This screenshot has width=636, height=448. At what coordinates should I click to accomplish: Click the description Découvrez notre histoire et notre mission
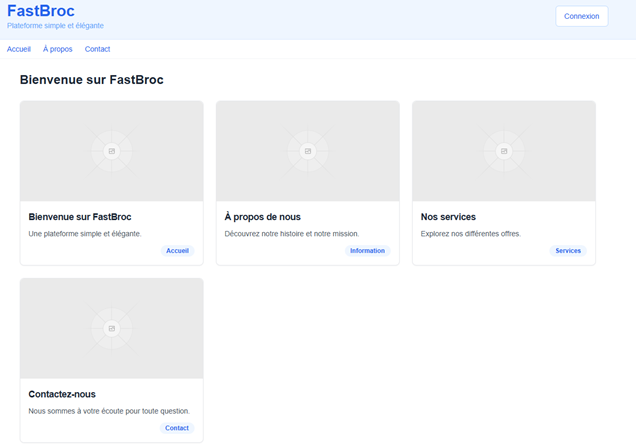coord(289,234)
